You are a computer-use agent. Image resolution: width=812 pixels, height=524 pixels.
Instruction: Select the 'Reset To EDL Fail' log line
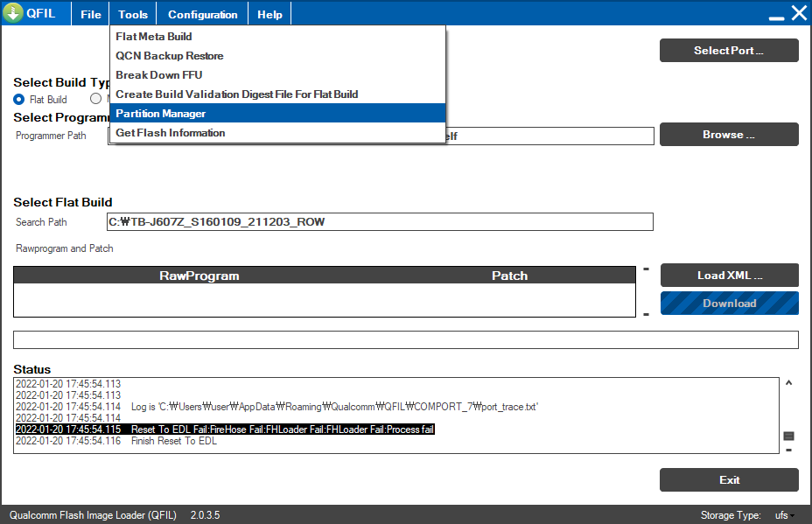click(x=225, y=430)
